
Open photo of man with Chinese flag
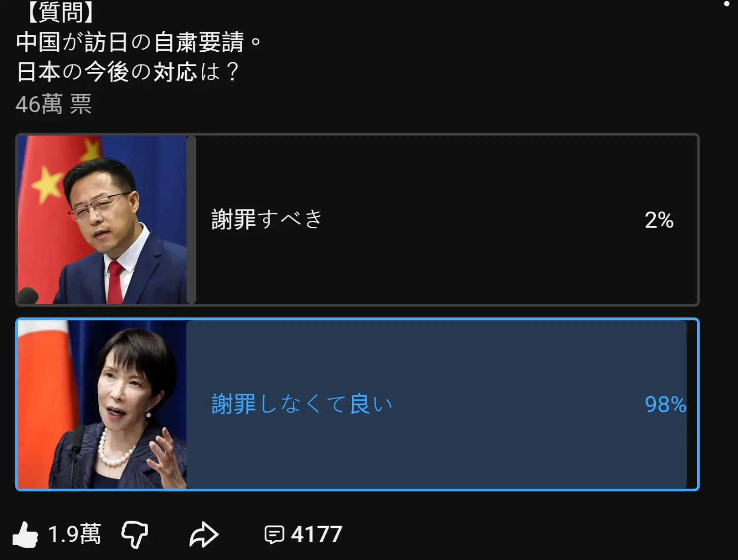[x=102, y=219]
